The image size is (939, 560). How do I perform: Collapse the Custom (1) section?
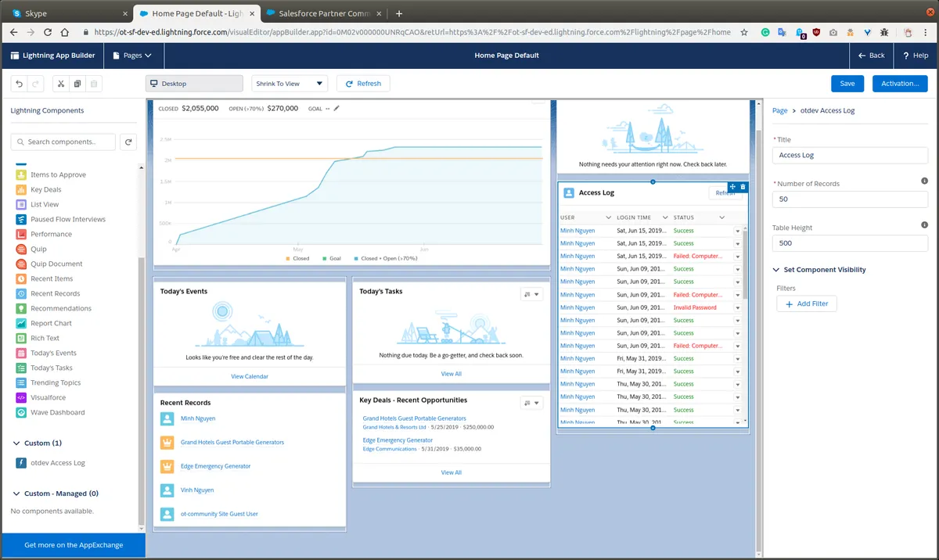[18, 443]
